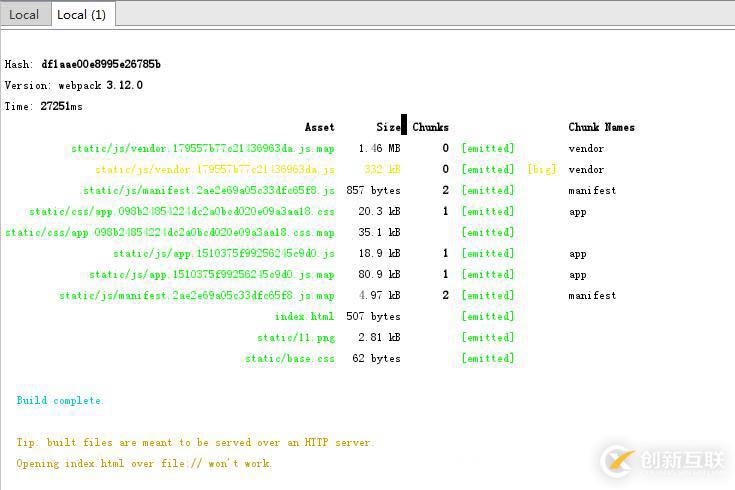
Task: Click the HTTP server tip line
Action: click(195, 442)
